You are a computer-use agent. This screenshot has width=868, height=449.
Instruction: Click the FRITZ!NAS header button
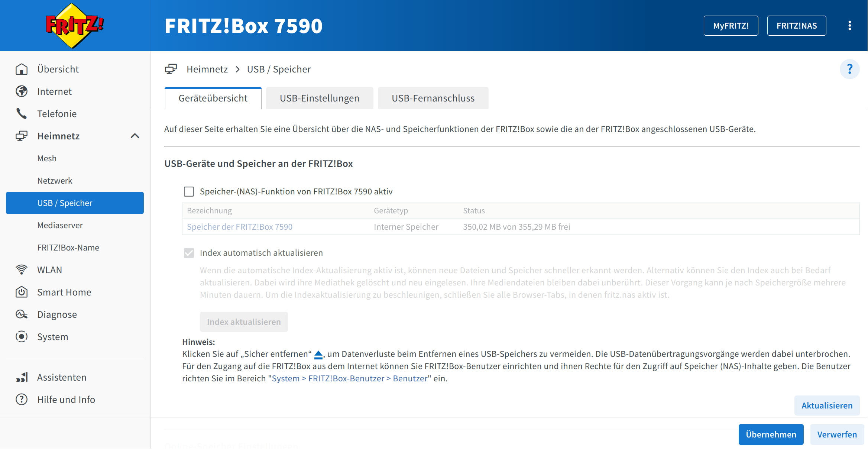point(797,26)
